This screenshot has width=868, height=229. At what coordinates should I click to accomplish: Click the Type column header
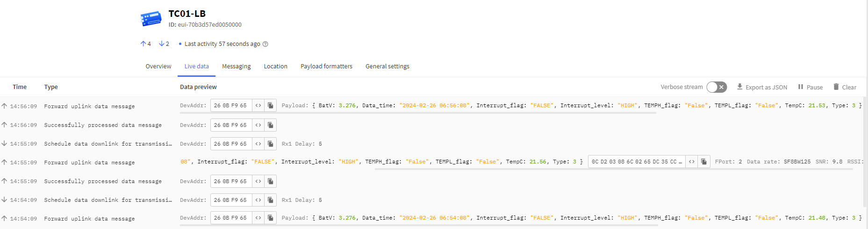point(51,87)
